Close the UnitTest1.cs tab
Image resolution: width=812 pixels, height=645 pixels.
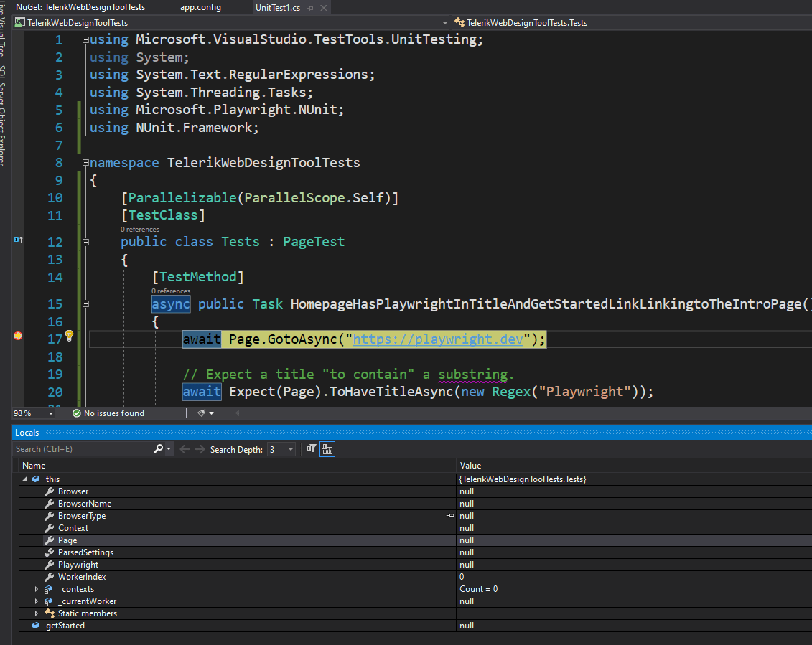(324, 8)
